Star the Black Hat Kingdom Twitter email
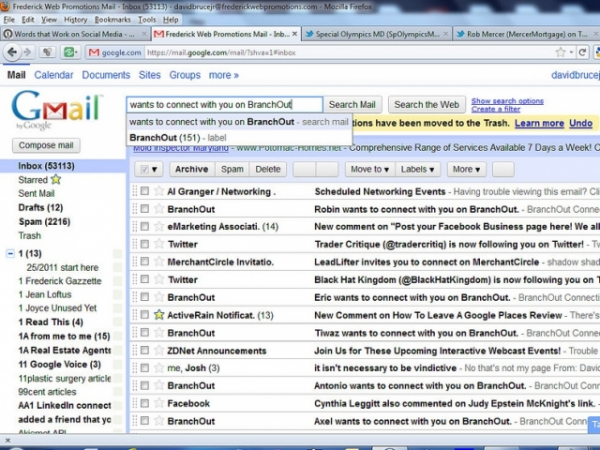Viewport: 600px width, 450px height. (x=159, y=279)
